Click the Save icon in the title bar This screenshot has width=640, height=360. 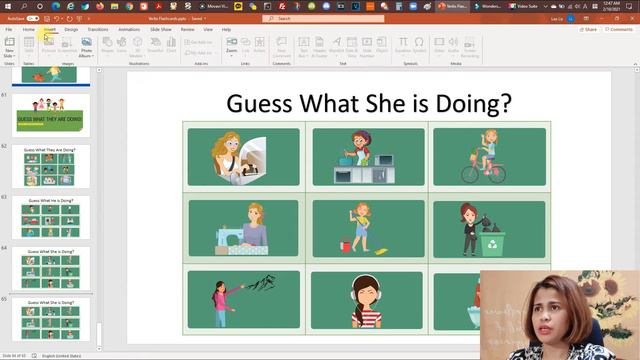[x=47, y=19]
